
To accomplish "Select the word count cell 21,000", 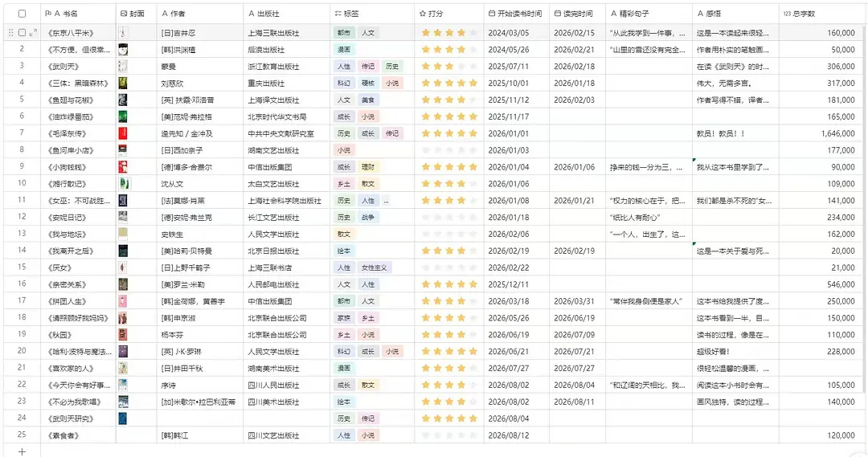I will click(821, 267).
